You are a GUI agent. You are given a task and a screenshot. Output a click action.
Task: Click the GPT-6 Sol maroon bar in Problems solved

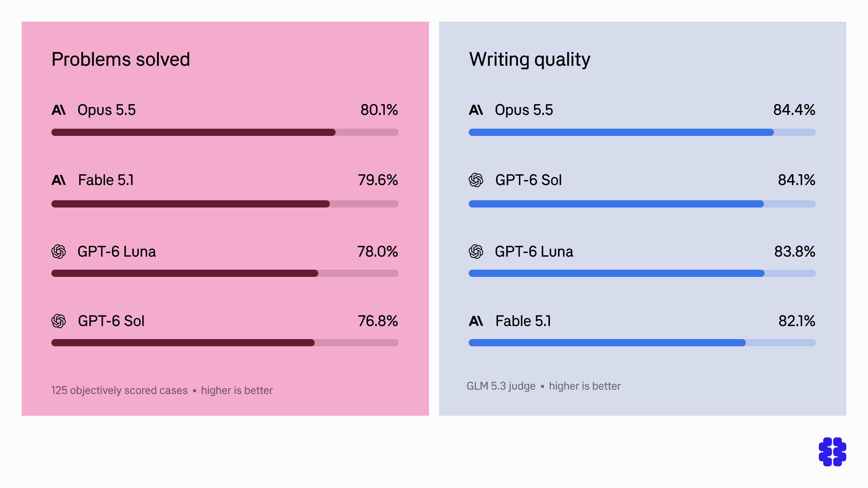pos(183,343)
